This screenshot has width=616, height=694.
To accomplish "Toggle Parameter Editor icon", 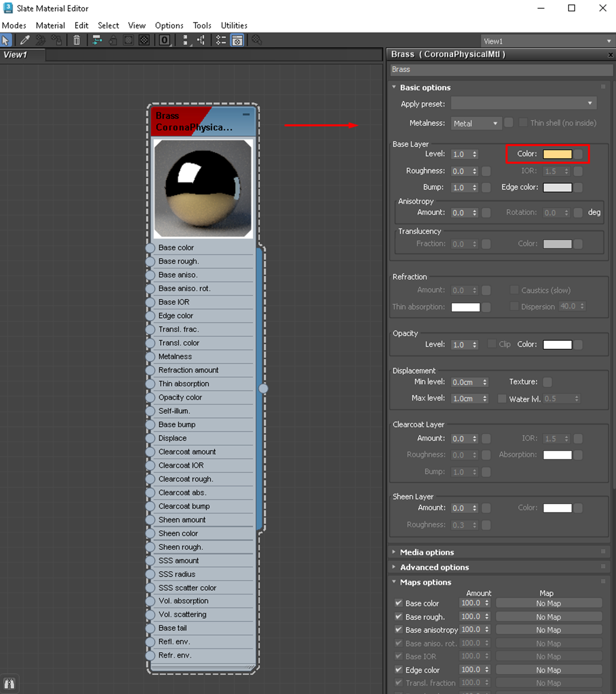I will (x=237, y=40).
